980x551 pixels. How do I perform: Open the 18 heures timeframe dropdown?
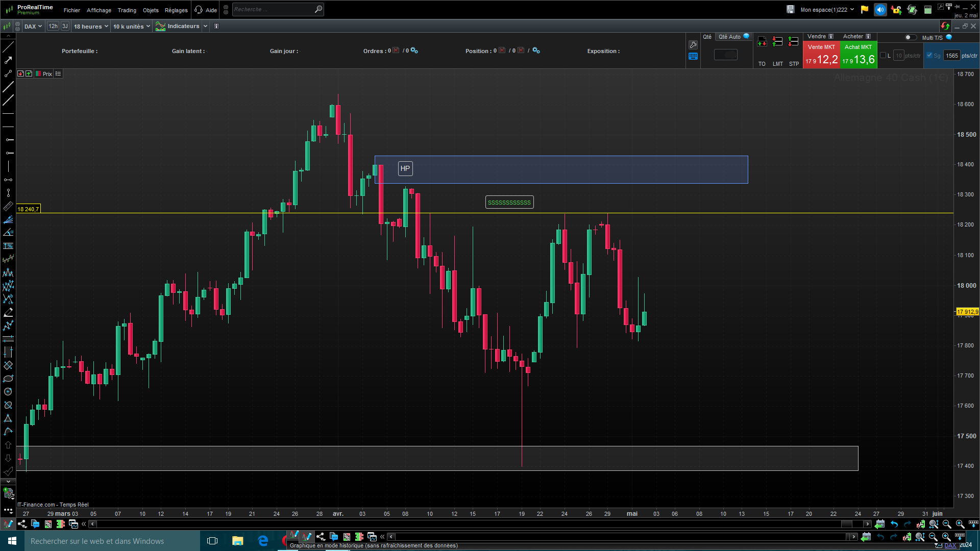pos(91,27)
